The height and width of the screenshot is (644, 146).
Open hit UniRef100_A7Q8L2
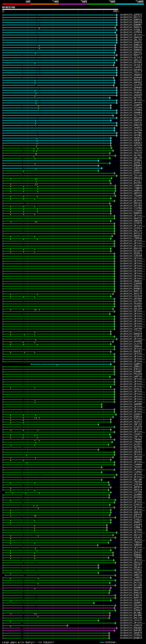131,30
